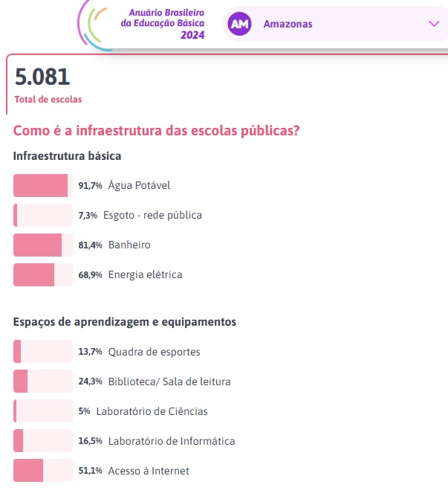Screen dimensions: 448x502
Task: Click the 91,7% Água Potável value
Action: pyautogui.click(x=90, y=185)
